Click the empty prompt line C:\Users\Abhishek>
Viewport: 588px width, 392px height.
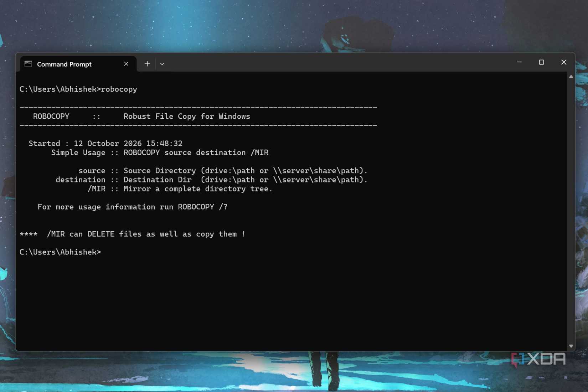[60, 252]
